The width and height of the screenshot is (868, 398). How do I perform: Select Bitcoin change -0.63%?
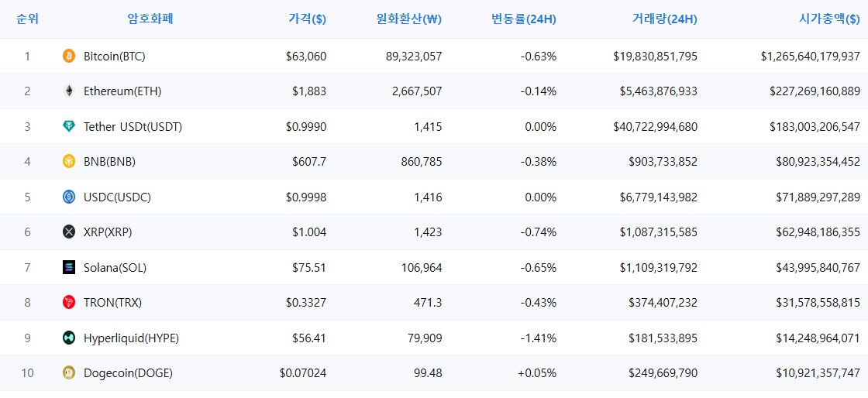coord(538,57)
